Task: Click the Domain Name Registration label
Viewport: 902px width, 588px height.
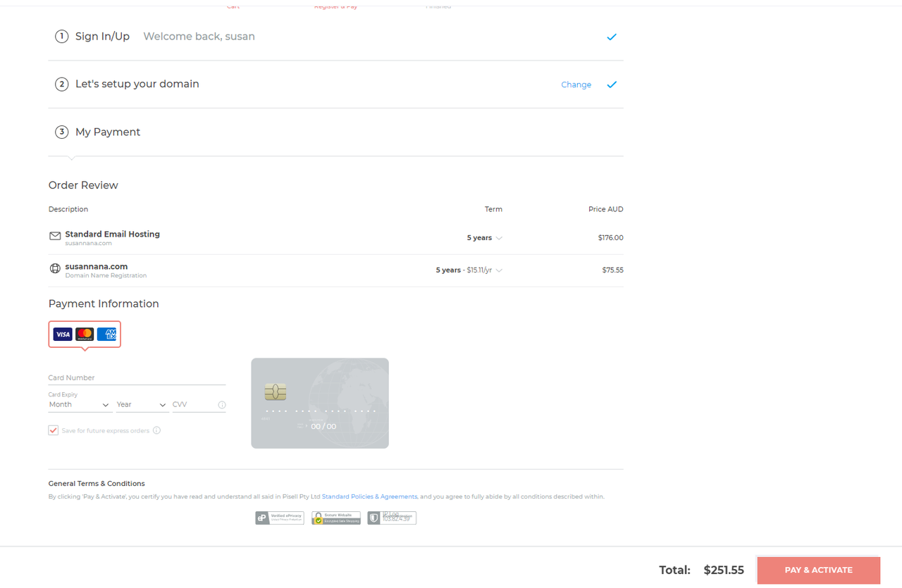Action: coord(106,275)
